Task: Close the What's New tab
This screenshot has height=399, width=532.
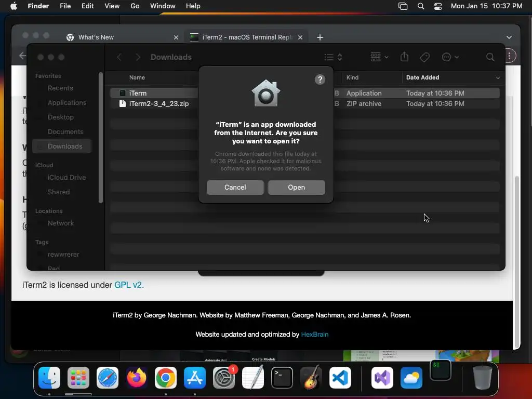Action: (176, 37)
